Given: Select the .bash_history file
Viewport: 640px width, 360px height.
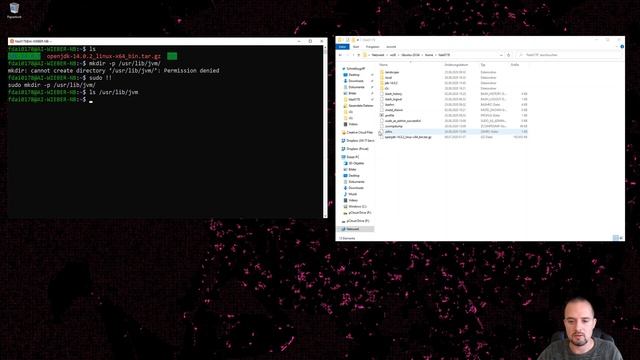Looking at the screenshot, I should click(393, 94).
